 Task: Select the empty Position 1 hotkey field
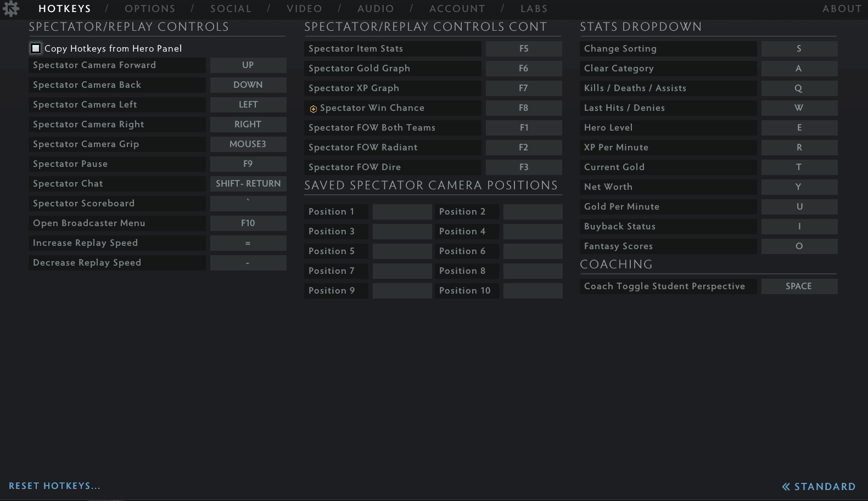[x=402, y=212]
